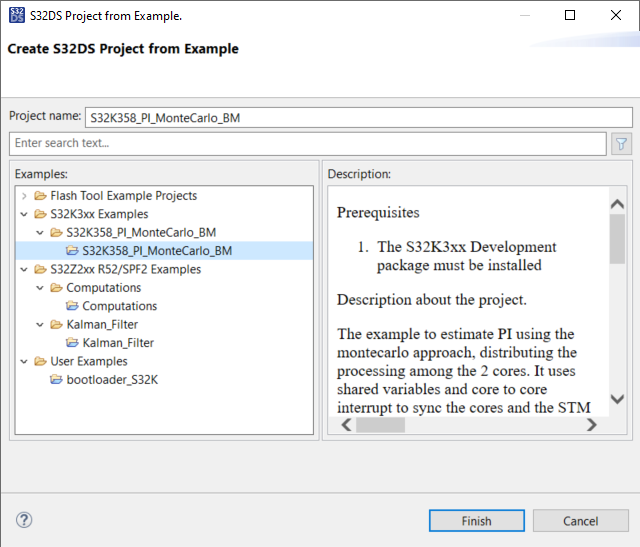
Task: Collapse the S32K3xx Examples tree node
Action: (24, 214)
